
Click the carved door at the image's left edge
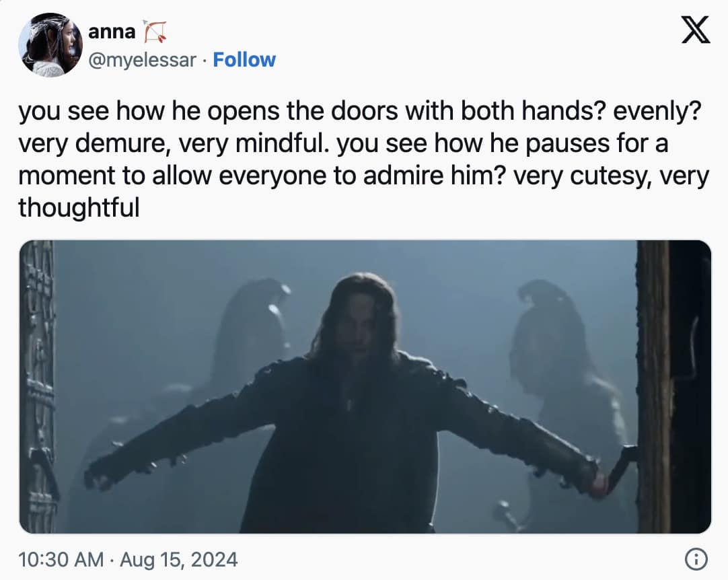click(37, 386)
